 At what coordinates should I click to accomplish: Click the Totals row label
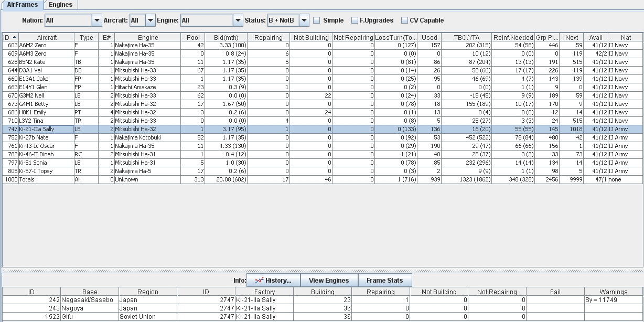47,179
